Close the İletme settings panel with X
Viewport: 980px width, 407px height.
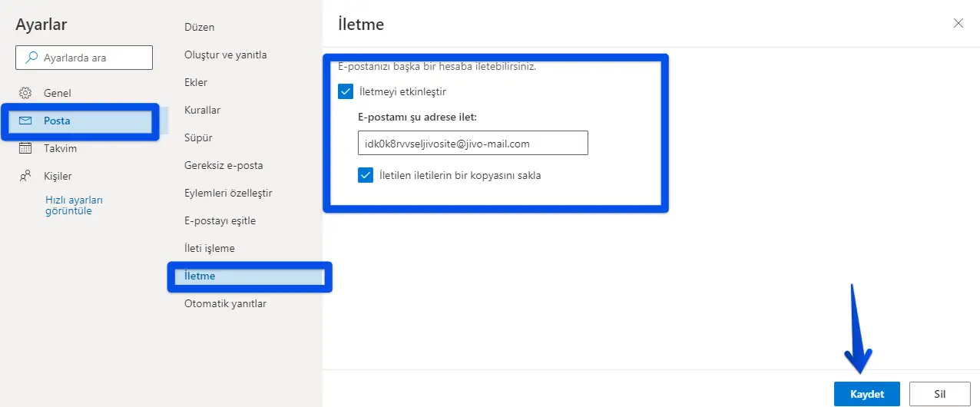pyautogui.click(x=958, y=23)
